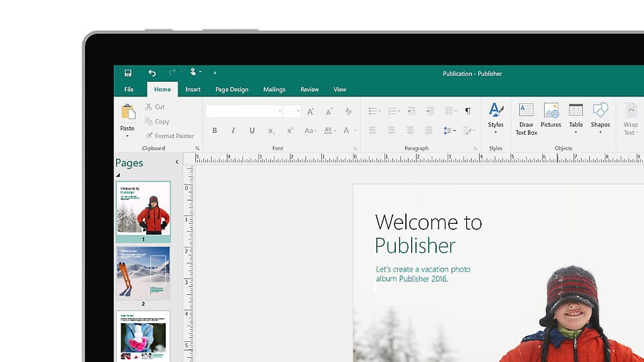Align text left

tap(372, 131)
